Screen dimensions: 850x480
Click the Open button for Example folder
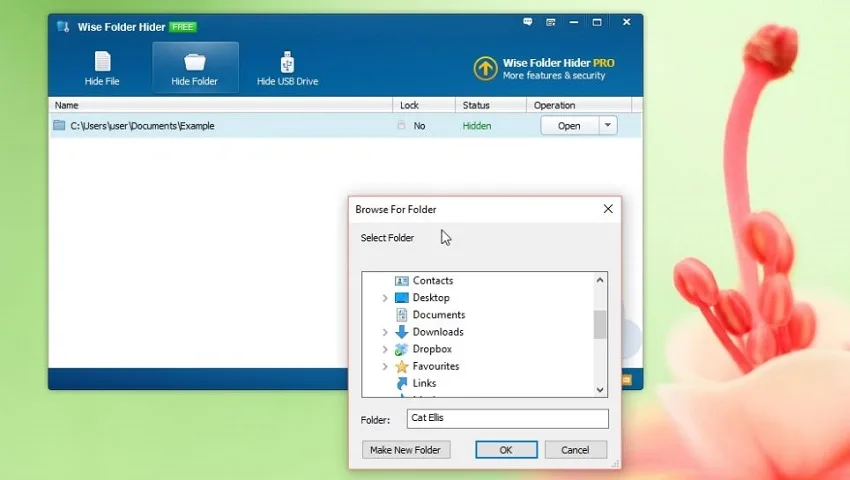coord(570,126)
